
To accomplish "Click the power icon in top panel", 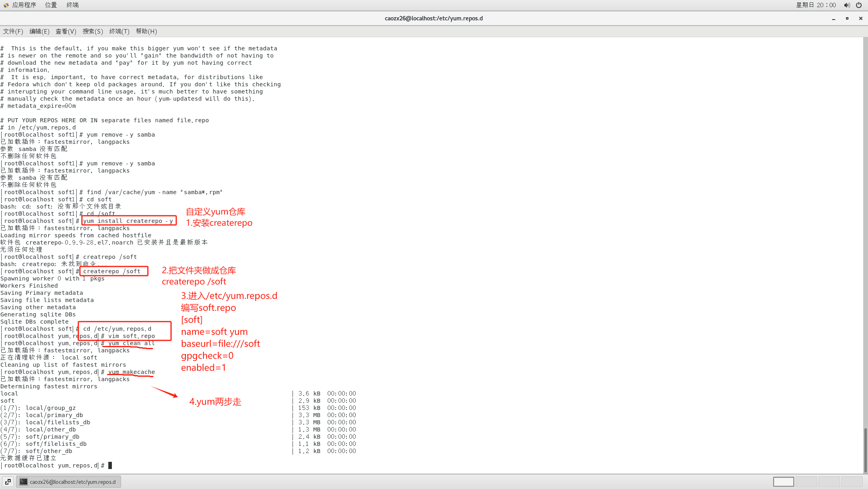I will tap(859, 5).
